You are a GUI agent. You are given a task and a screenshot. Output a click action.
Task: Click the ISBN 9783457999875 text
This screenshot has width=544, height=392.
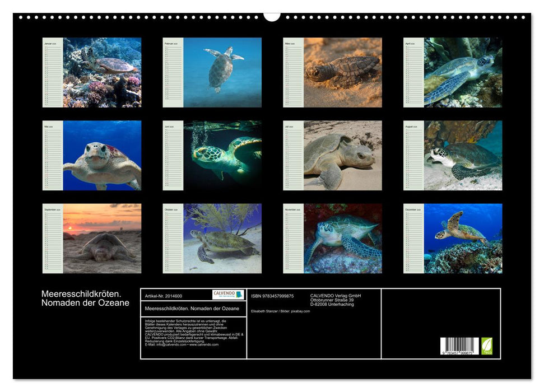coord(272,296)
